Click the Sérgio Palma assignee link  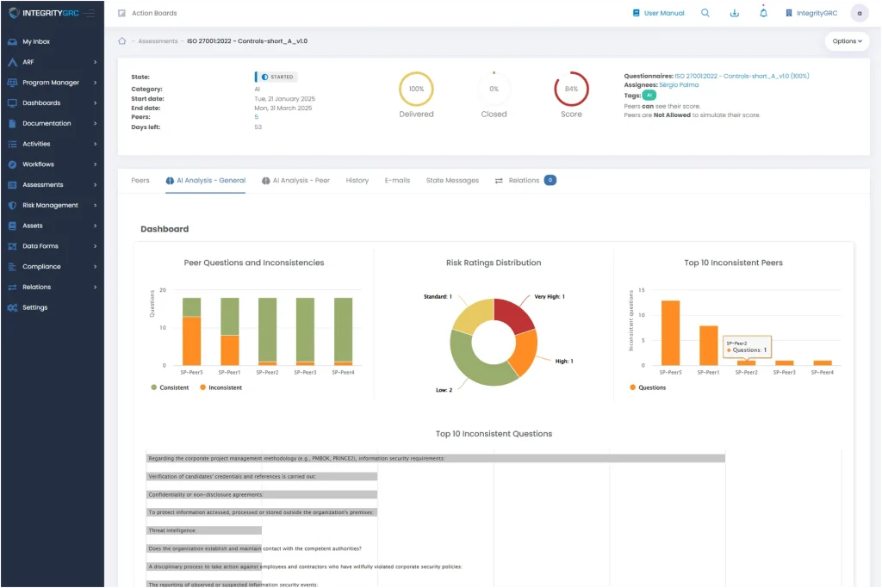click(678, 85)
